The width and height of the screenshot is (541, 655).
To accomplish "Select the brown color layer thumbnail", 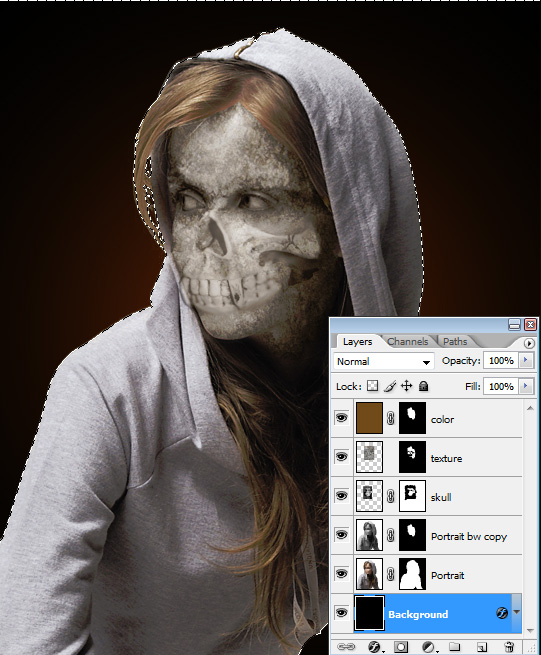I will [369, 418].
